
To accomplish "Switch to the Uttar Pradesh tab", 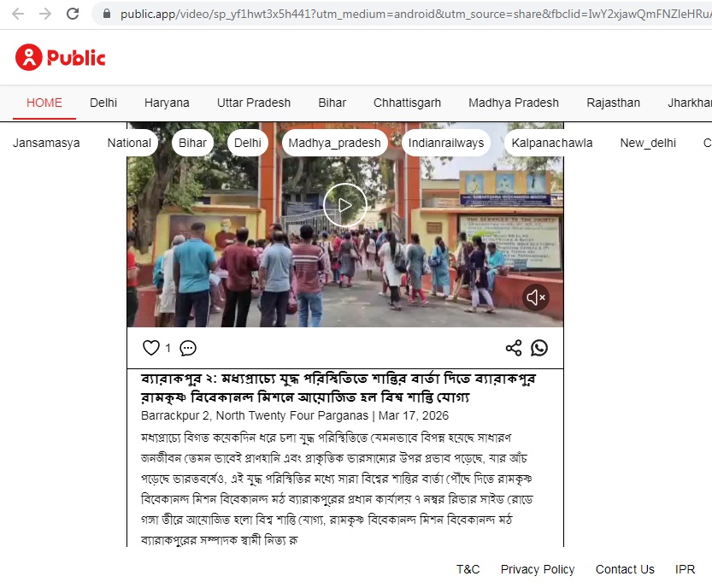I will pos(254,103).
